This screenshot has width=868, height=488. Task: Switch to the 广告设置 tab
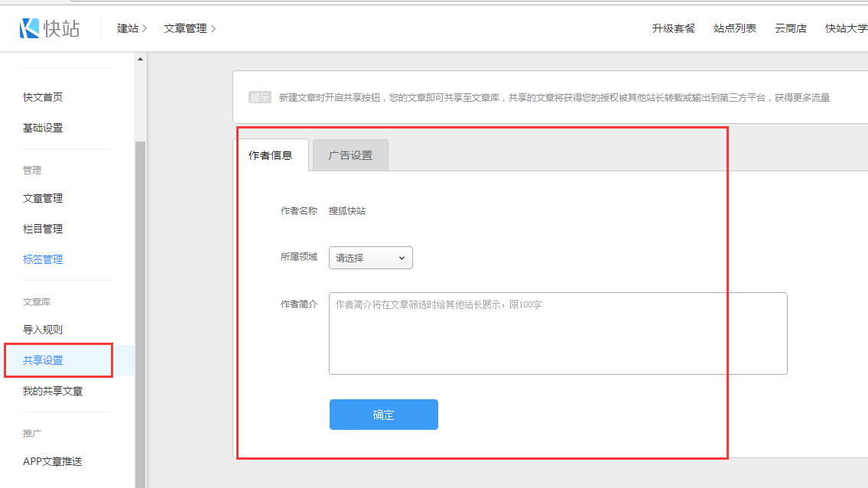tap(350, 155)
